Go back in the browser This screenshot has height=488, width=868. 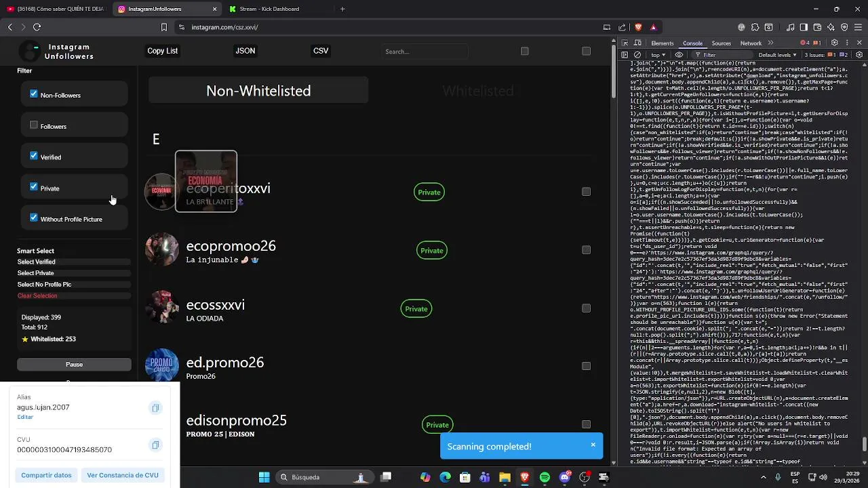click(x=9, y=27)
